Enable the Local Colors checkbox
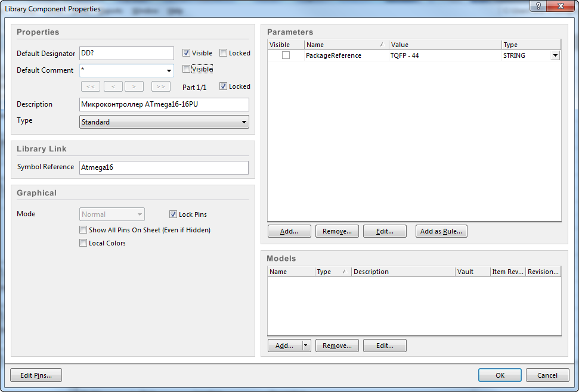The height and width of the screenshot is (392, 579). click(83, 242)
